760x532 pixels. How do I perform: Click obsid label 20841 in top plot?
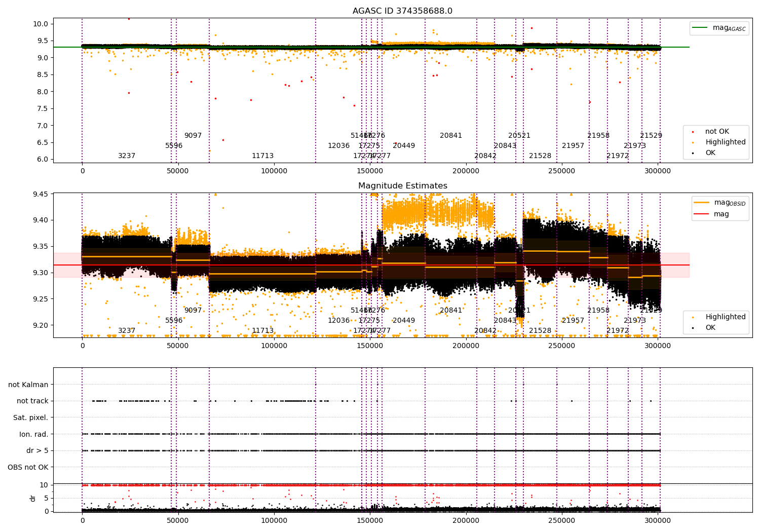pos(451,136)
